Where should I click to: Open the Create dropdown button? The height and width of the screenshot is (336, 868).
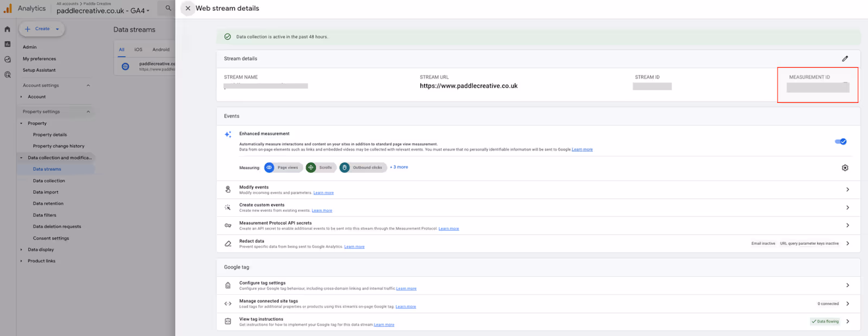pyautogui.click(x=42, y=29)
